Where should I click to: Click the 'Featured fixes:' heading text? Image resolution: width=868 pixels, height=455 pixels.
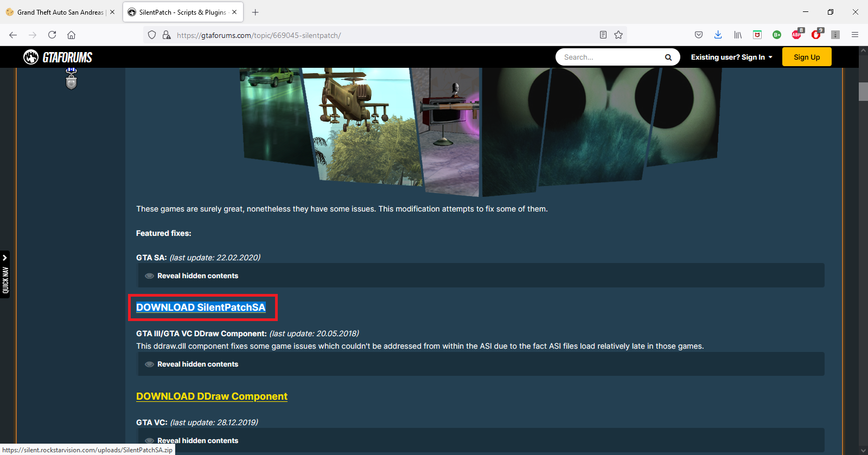pos(163,233)
